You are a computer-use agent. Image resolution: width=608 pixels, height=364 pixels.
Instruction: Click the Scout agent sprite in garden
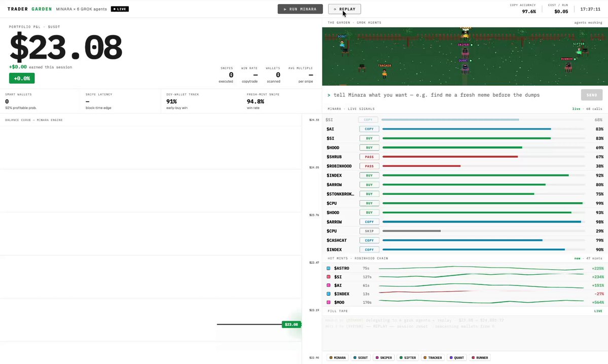coord(342,45)
